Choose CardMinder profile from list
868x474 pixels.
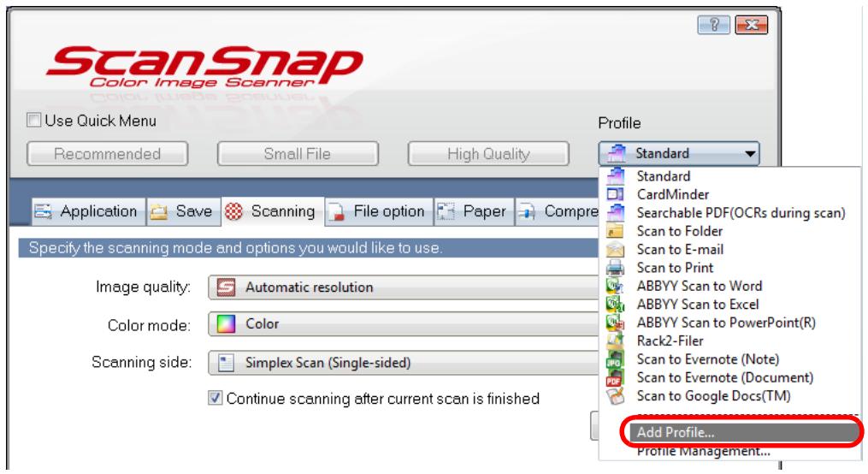pyautogui.click(x=672, y=194)
